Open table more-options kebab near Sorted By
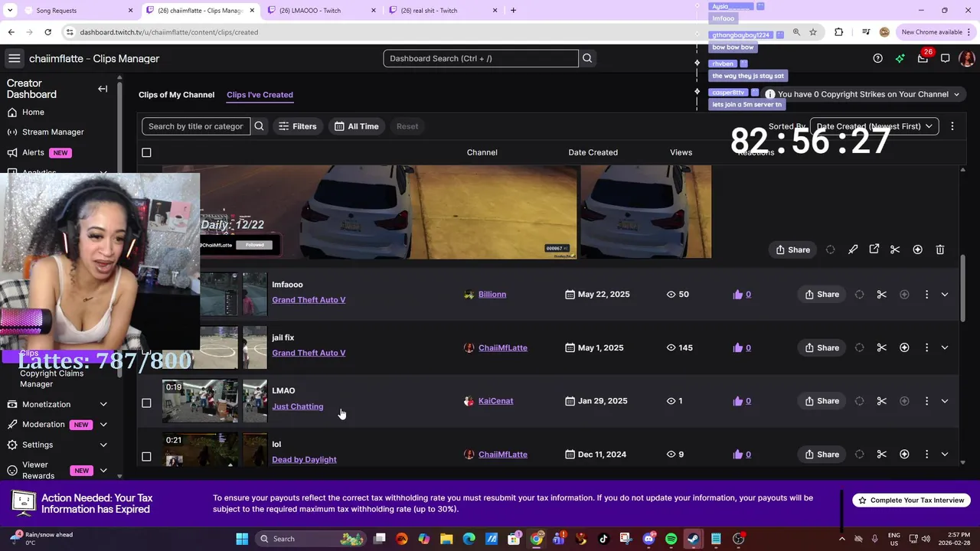Image resolution: width=980 pixels, height=551 pixels. [x=952, y=126]
